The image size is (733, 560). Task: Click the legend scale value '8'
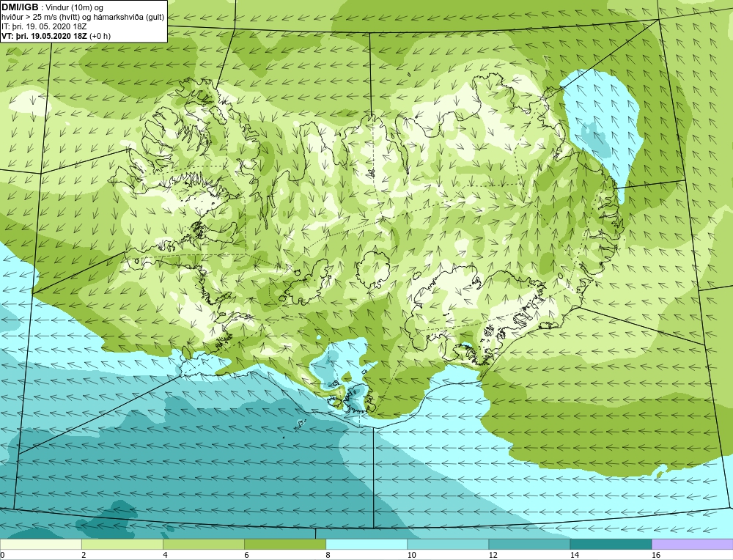pyautogui.click(x=328, y=555)
